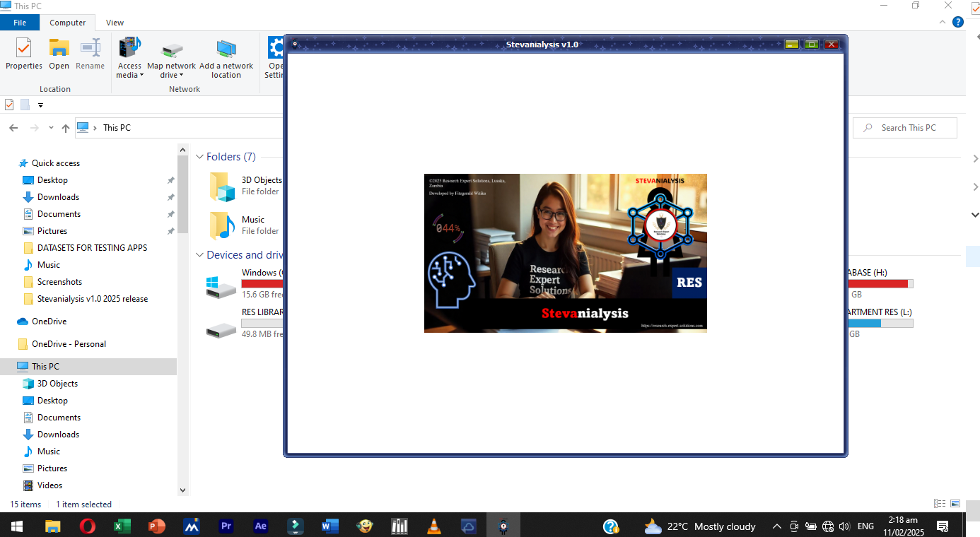Image resolution: width=980 pixels, height=537 pixels.
Task: Click the 3D Objects folder icon
Action: pyautogui.click(x=222, y=187)
